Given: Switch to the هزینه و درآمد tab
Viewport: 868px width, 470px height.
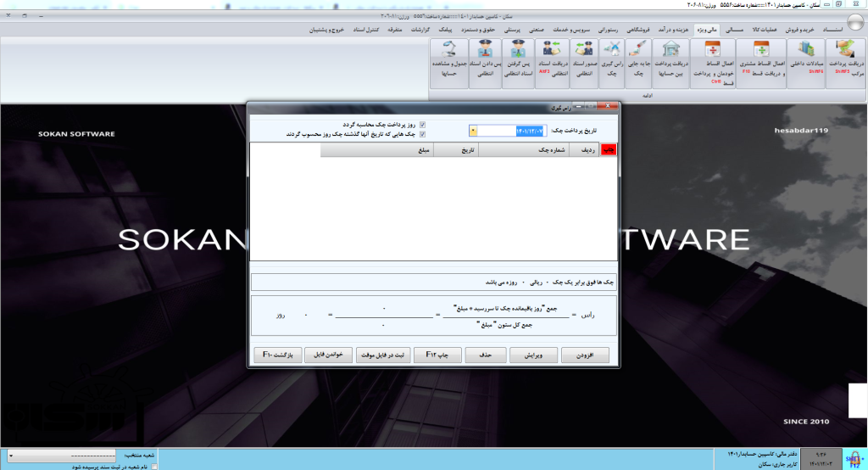Looking at the screenshot, I should pos(672,30).
